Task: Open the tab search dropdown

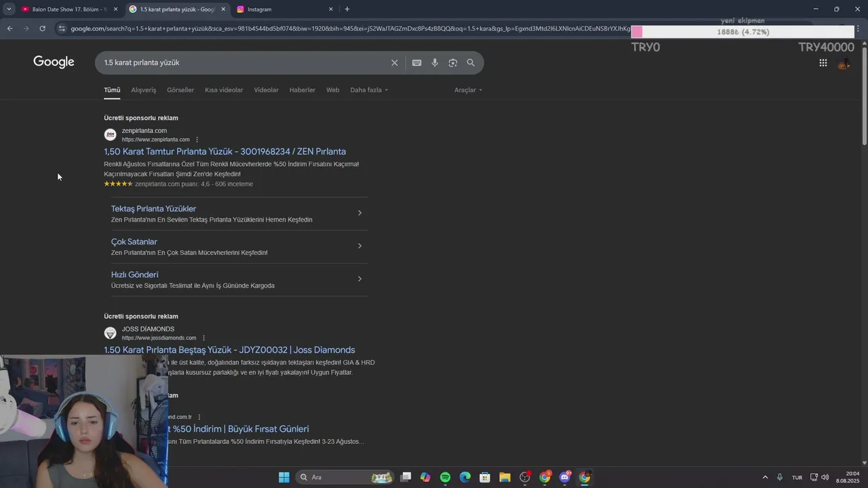Action: click(9, 9)
